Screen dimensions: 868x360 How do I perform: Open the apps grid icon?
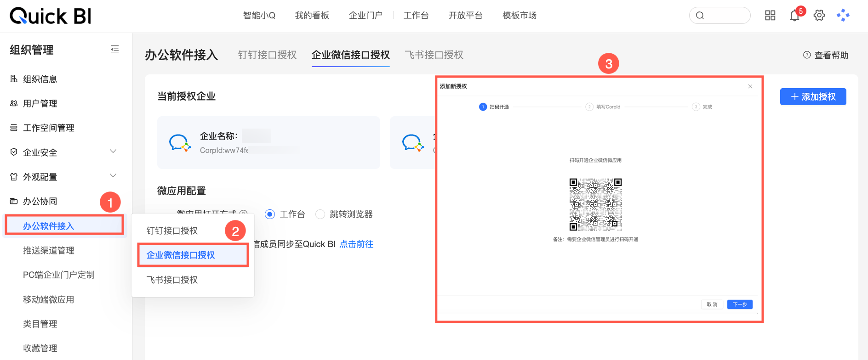770,16
